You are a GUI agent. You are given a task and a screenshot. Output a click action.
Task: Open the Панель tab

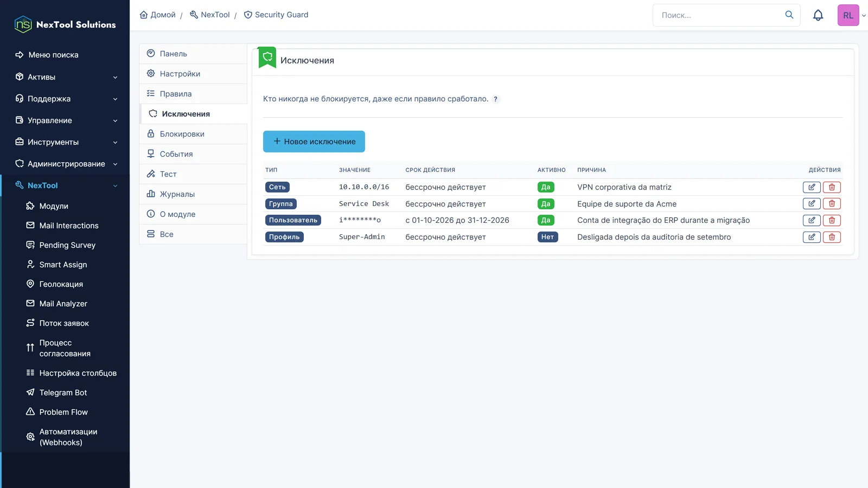point(193,54)
